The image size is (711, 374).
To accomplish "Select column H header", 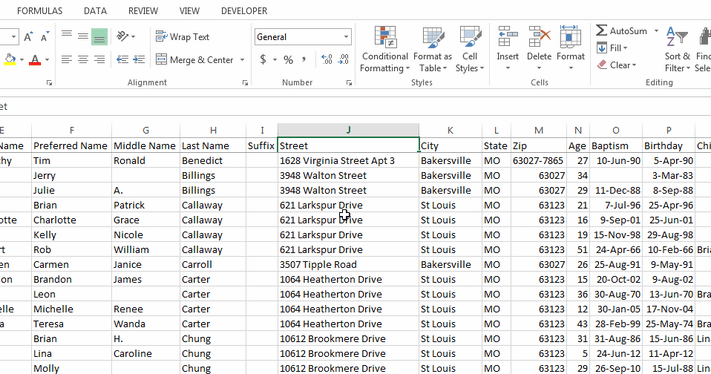I will click(x=213, y=130).
